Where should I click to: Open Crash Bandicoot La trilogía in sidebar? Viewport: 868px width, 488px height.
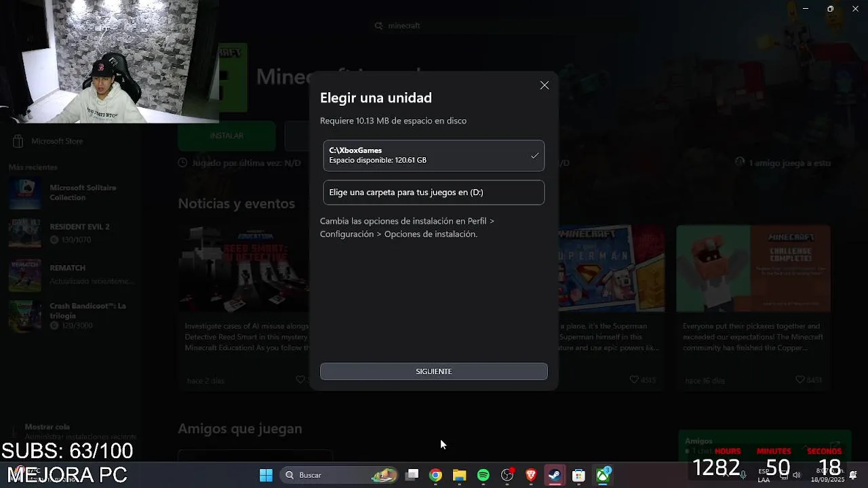(71, 316)
